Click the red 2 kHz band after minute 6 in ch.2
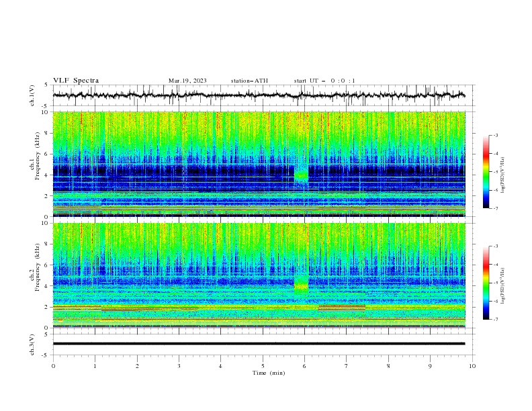The image size is (532, 411). pos(342,308)
